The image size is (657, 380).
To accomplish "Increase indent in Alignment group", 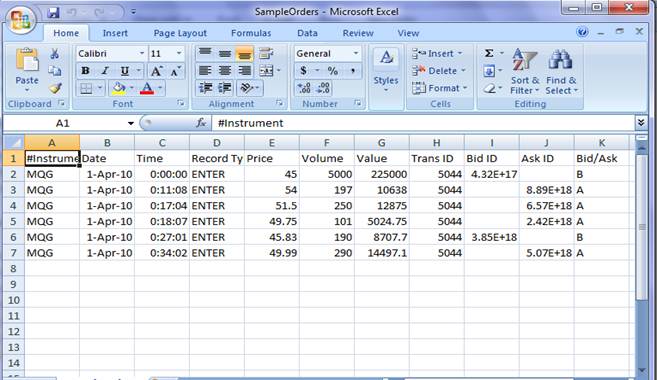I will click(225, 88).
